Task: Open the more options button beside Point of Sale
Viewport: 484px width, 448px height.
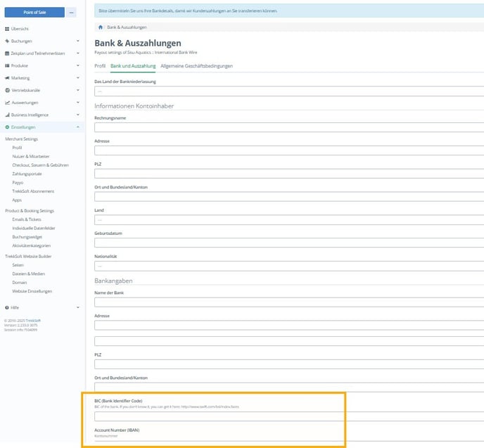Action: point(71,13)
